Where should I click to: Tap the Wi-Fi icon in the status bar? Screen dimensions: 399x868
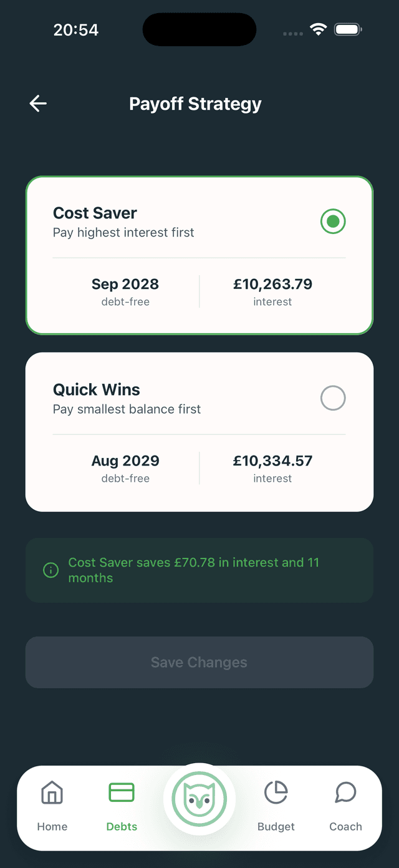point(319,29)
